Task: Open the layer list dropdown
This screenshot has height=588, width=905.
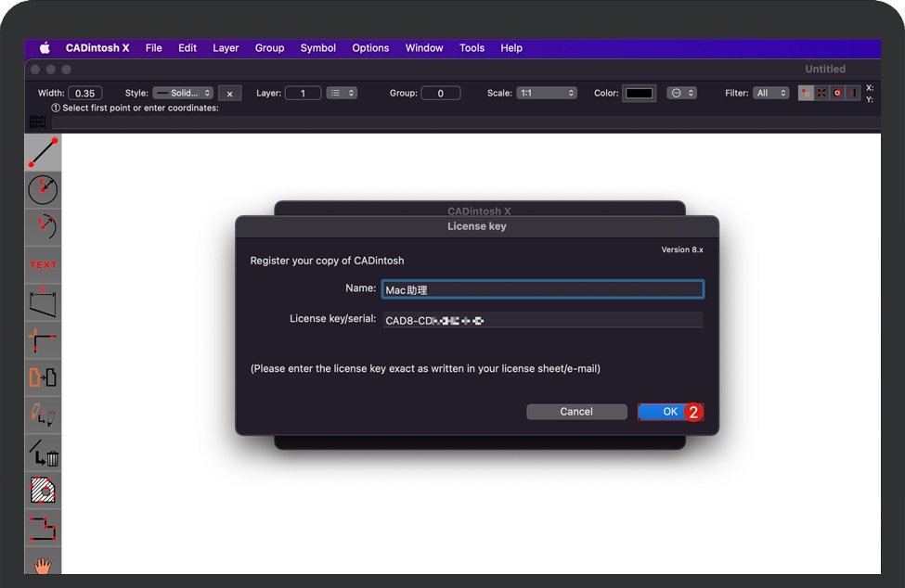Action: [342, 93]
